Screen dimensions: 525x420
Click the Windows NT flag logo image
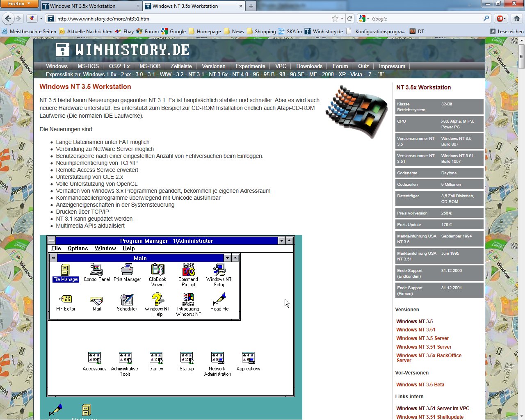pyautogui.click(x=356, y=111)
